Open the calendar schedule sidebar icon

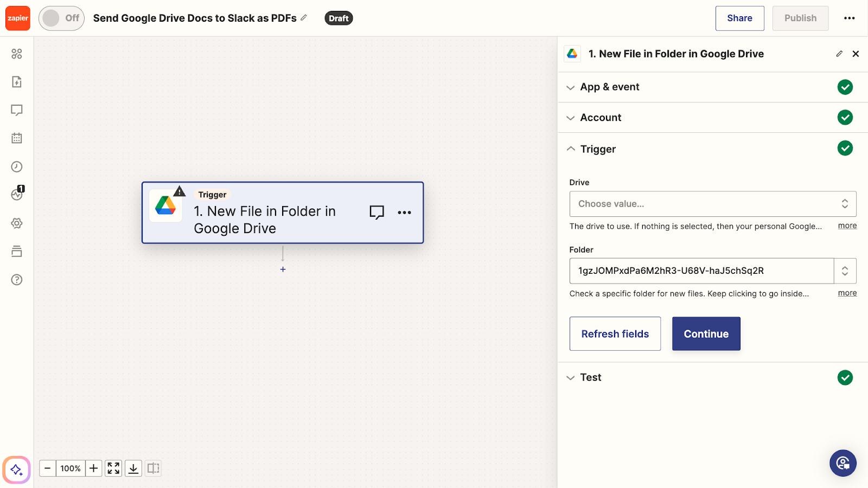click(17, 138)
